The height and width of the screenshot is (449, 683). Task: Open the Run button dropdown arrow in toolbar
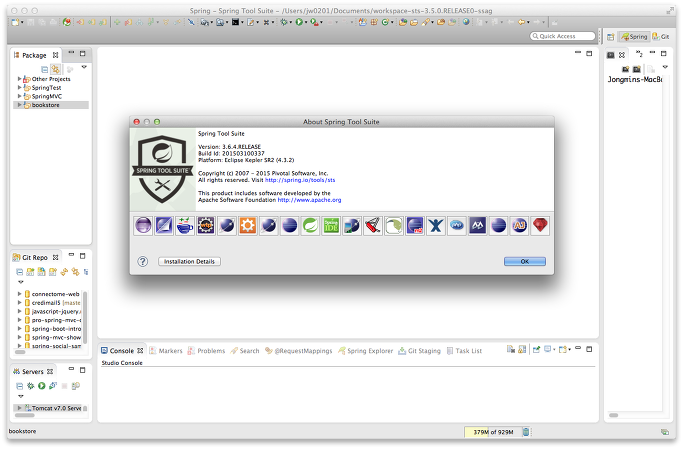[306, 22]
